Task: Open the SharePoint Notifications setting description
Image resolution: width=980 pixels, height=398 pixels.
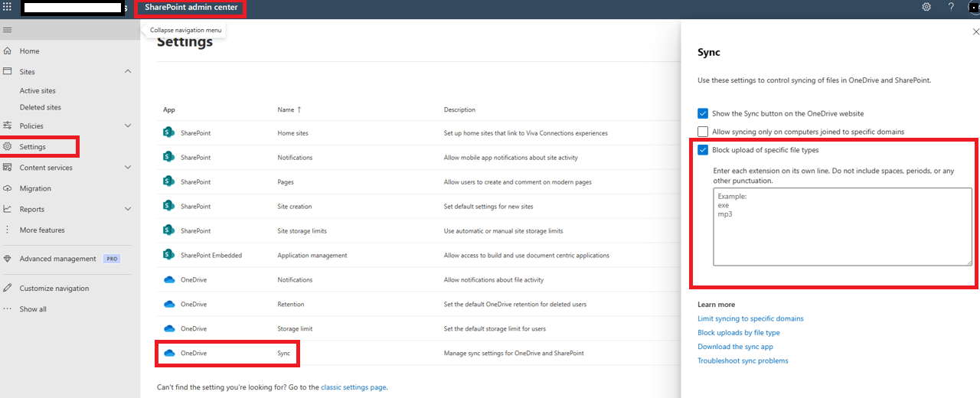Action: pos(511,158)
